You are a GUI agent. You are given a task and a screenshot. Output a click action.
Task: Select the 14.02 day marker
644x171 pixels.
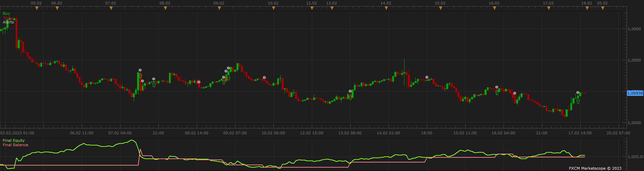coord(386,8)
